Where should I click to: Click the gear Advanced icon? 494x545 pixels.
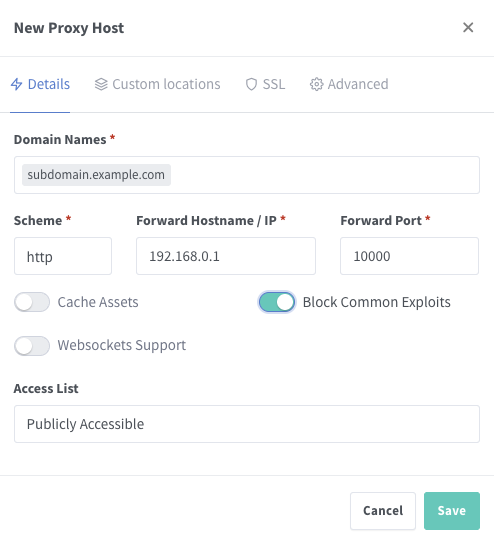(316, 84)
